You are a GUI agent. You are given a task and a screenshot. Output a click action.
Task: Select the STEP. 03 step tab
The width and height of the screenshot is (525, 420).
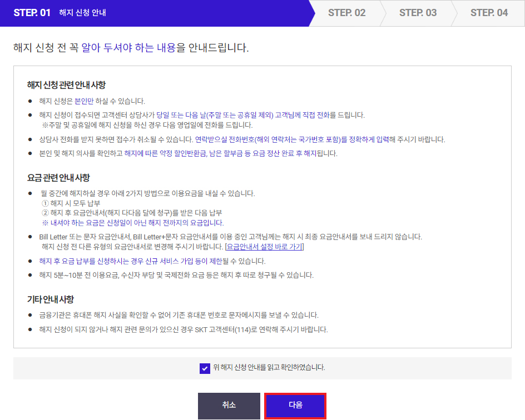[x=418, y=13]
